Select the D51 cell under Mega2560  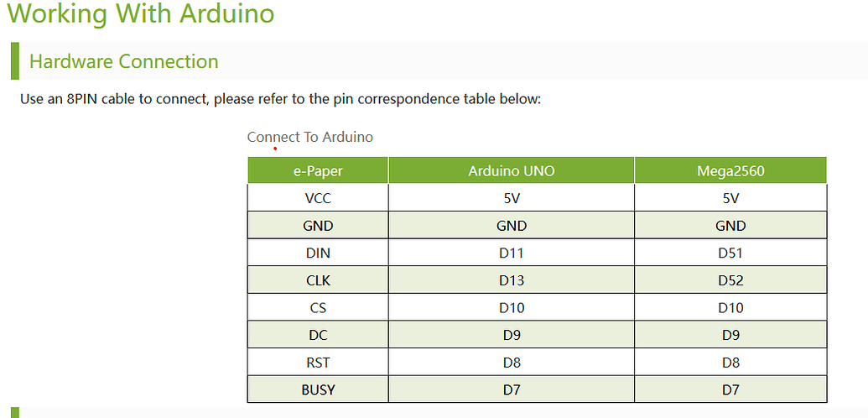click(x=730, y=253)
